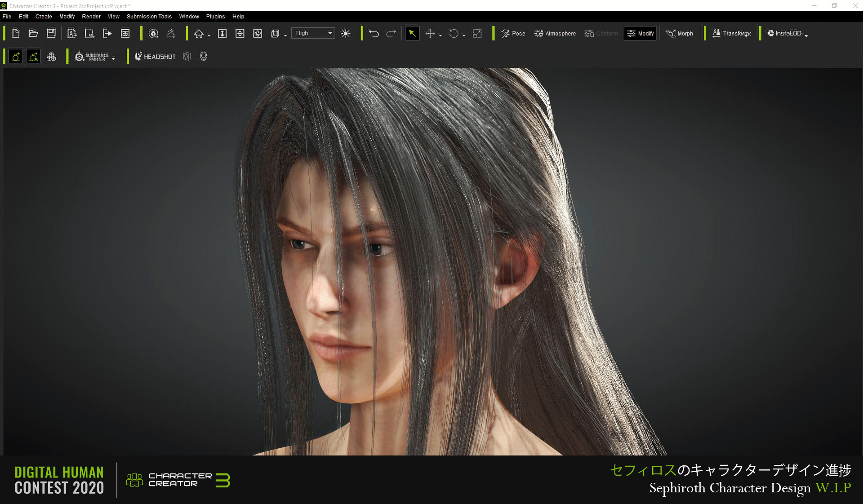Toggle the second green icon with eye

coord(33,57)
